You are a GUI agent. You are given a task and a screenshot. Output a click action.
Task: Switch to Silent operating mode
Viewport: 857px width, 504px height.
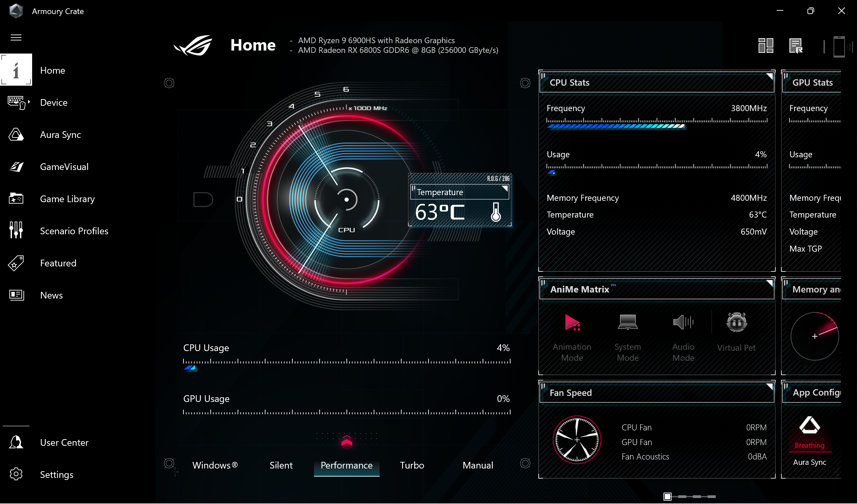point(281,465)
